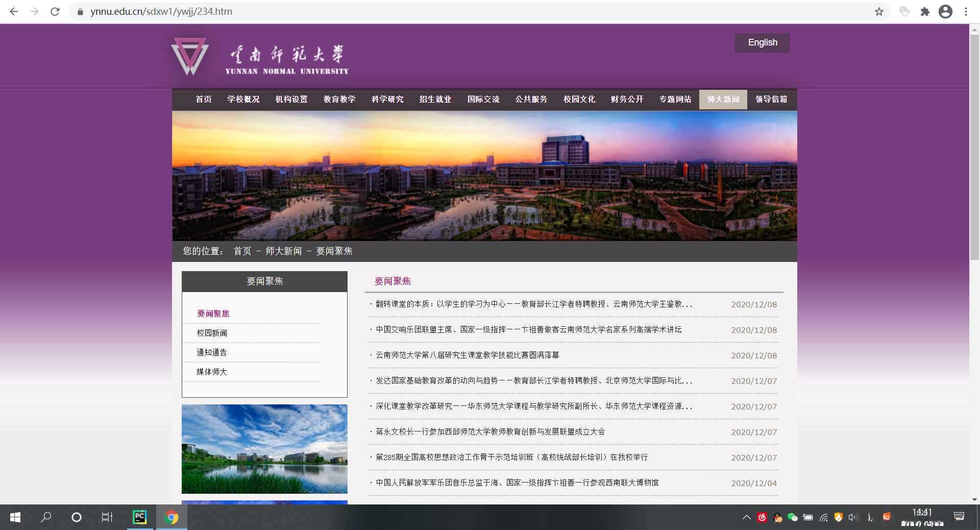980x530 pixels.
Task: Open the 校园新闻 sidebar link
Action: 211,333
